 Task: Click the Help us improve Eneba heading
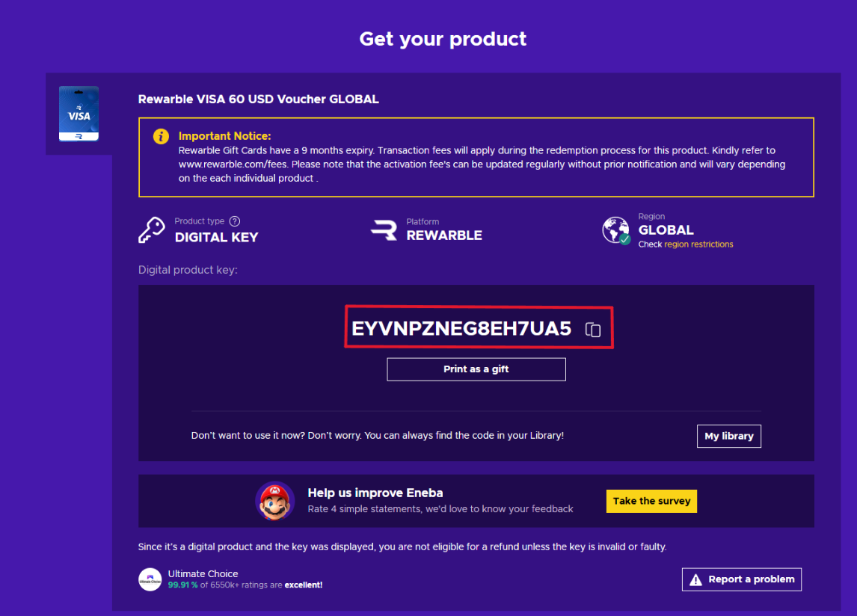pos(375,493)
